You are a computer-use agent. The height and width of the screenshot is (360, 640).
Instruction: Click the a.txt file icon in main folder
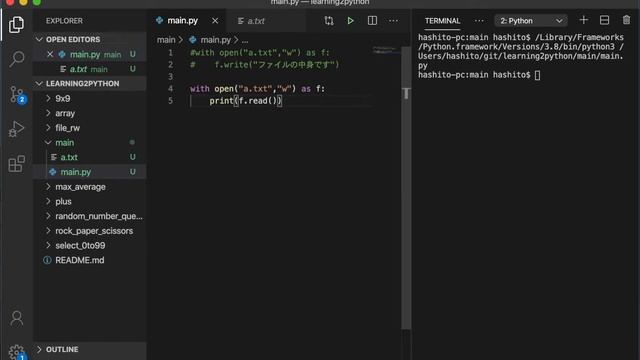pyautogui.click(x=53, y=157)
